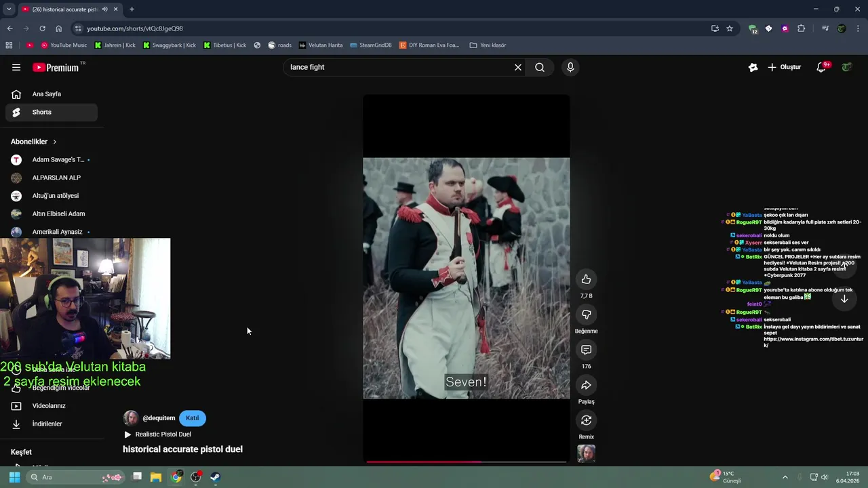868x488 pixels.
Task: Mute the tab via speaker icon
Action: click(x=104, y=9)
